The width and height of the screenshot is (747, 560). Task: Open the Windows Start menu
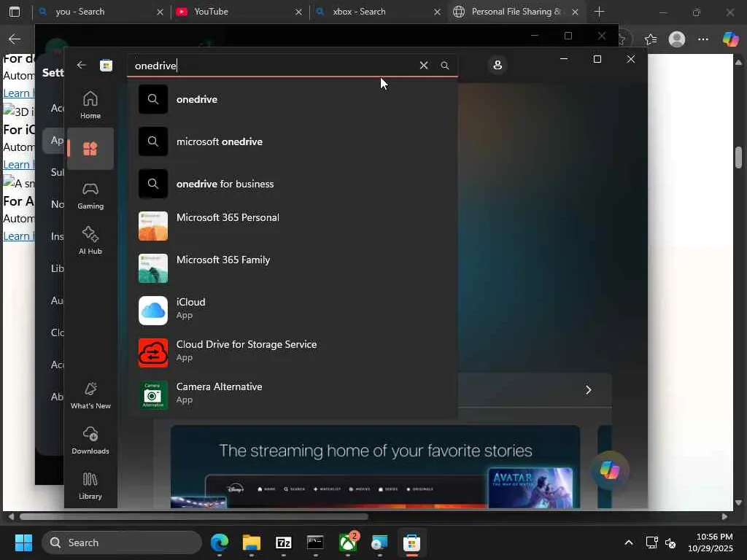[23, 542]
